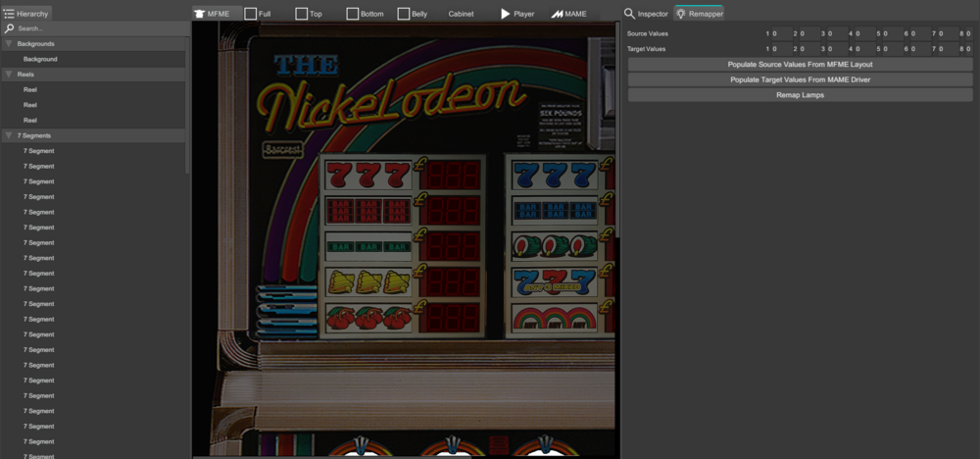
Task: Click Target Values field 2
Action: point(810,49)
